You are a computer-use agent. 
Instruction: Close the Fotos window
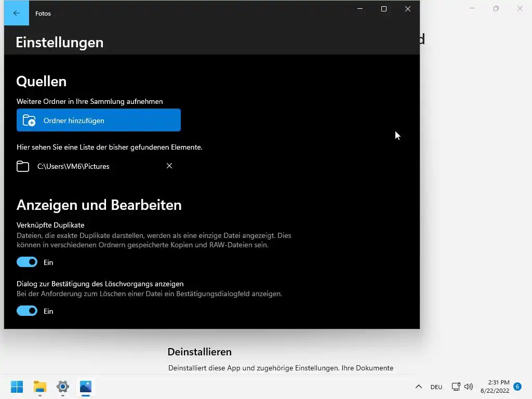point(408,9)
